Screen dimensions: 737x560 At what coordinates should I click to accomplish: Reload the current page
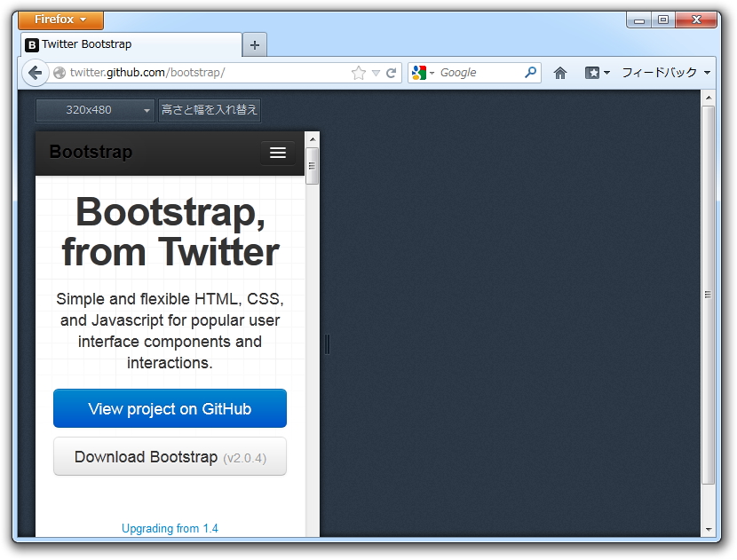click(391, 73)
